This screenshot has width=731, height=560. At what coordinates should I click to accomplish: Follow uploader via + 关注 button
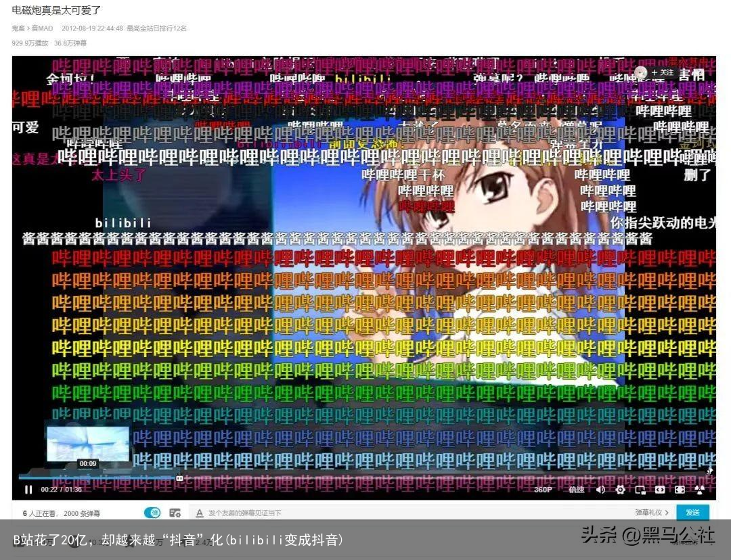[x=663, y=72]
